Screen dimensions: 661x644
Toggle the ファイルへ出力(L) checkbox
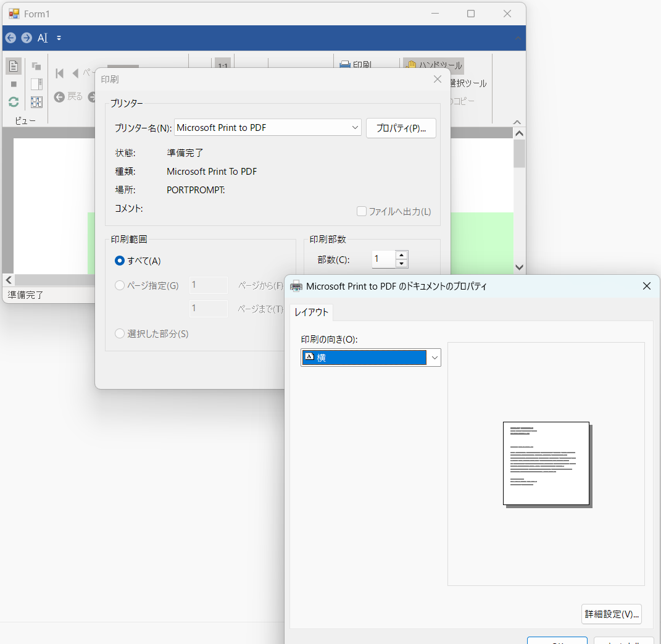(x=361, y=211)
